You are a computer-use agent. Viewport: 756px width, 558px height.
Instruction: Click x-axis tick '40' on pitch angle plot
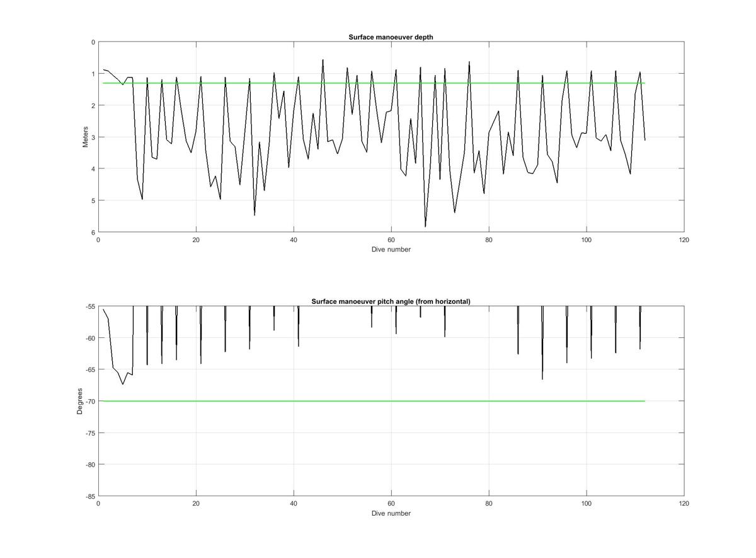294,504
